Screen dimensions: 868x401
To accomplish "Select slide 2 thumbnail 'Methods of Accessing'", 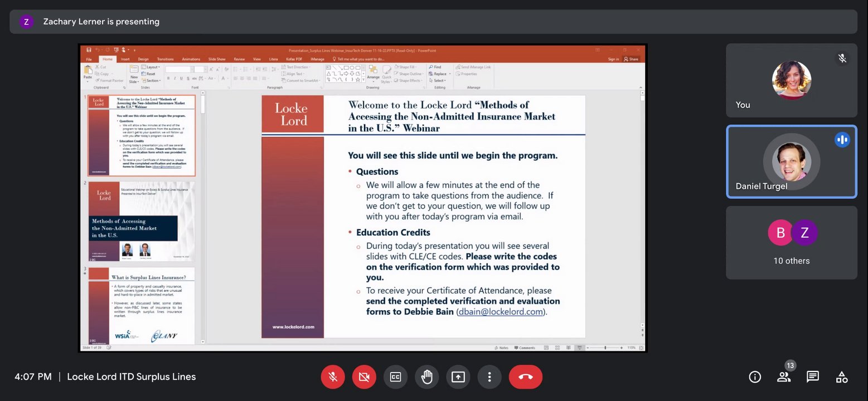I will click(x=142, y=221).
